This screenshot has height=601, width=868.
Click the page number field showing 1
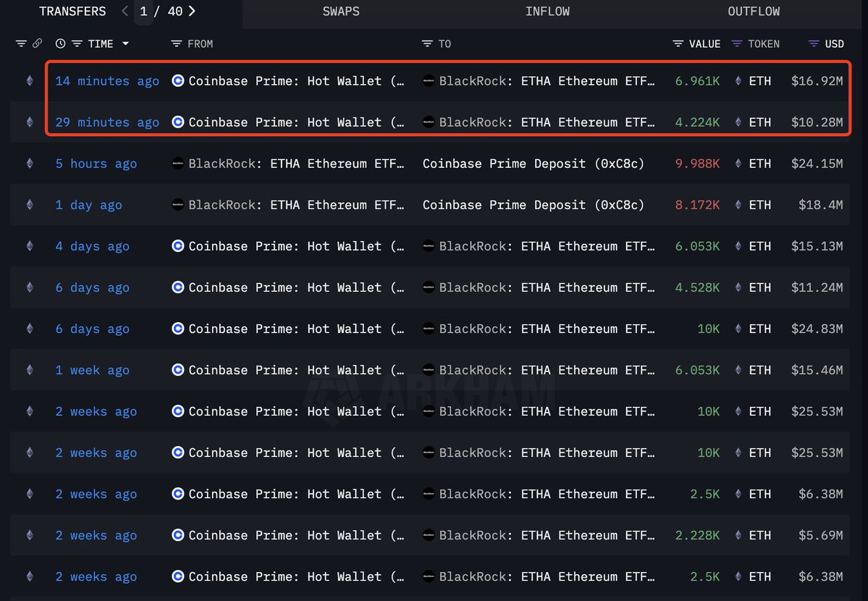click(143, 12)
